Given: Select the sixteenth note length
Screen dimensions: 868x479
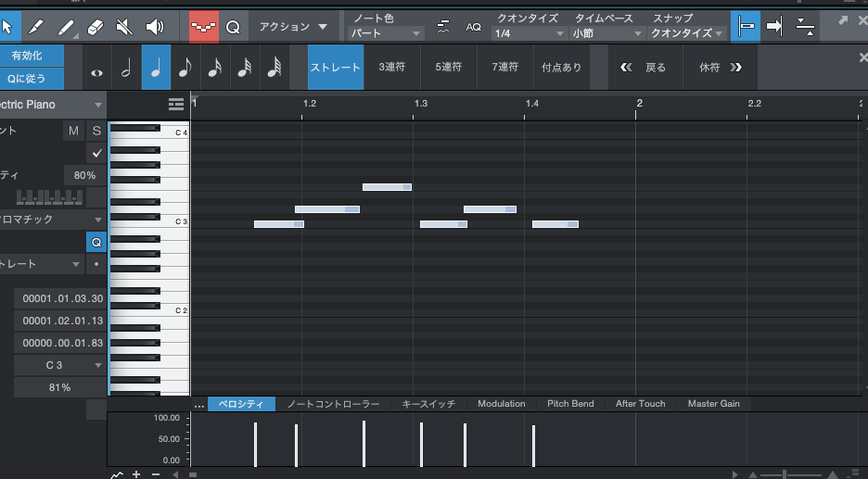Looking at the screenshot, I should tap(215, 68).
